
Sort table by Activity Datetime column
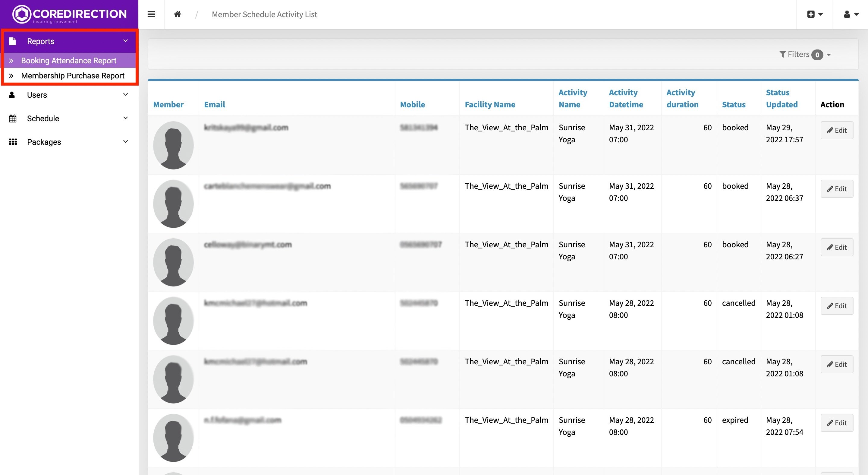[x=626, y=98]
